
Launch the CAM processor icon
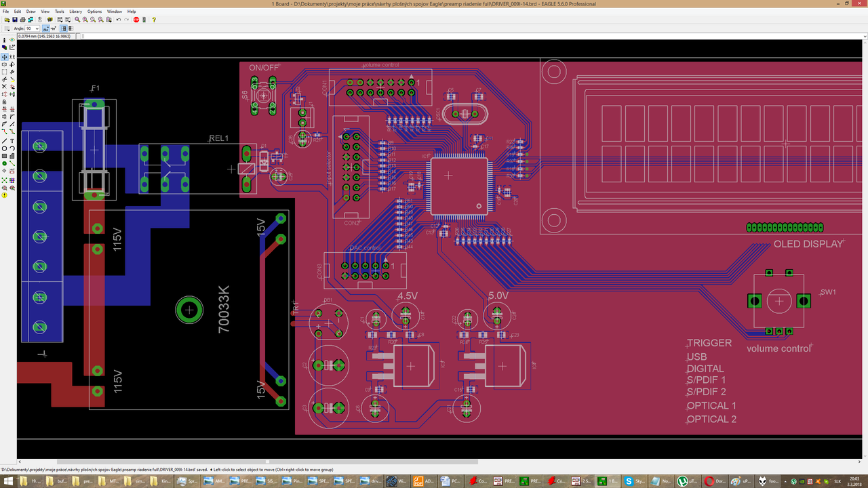[x=31, y=20]
